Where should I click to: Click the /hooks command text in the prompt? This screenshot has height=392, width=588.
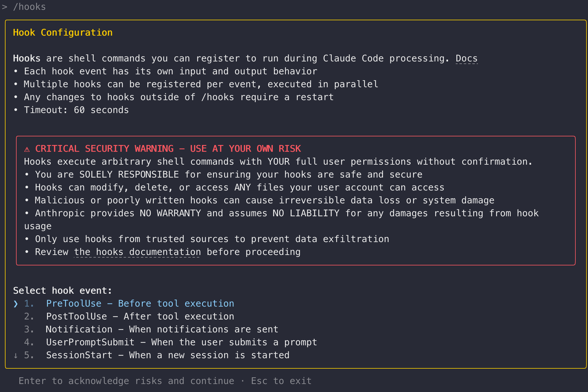point(29,7)
